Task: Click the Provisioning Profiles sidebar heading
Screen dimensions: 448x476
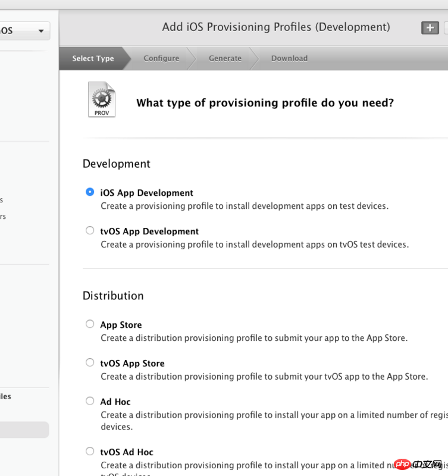Action: [x=5, y=396]
